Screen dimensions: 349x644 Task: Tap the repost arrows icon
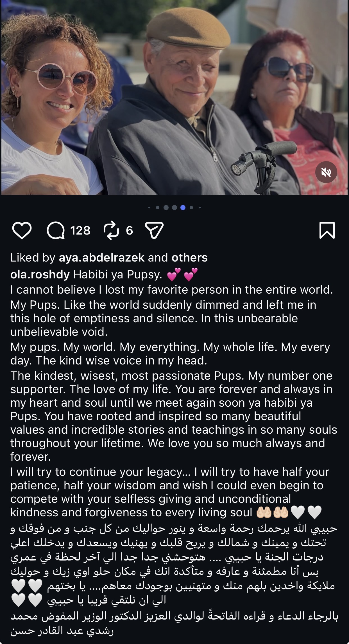[112, 230]
